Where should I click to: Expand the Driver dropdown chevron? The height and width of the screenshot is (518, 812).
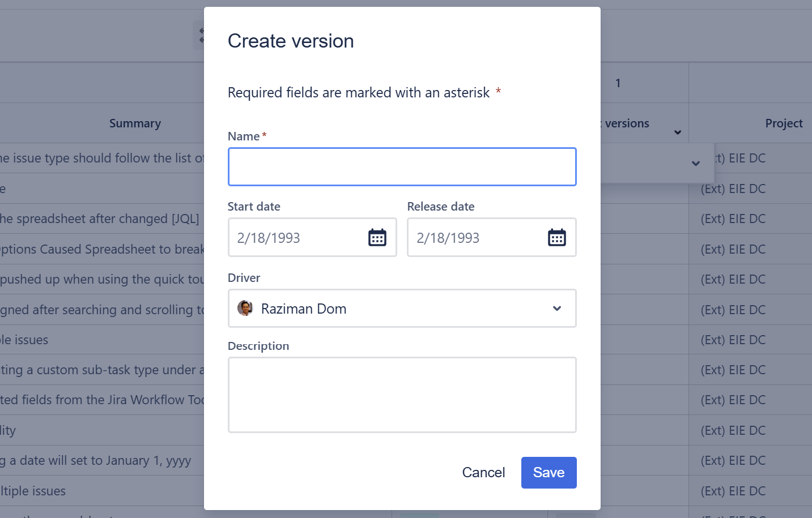(556, 309)
